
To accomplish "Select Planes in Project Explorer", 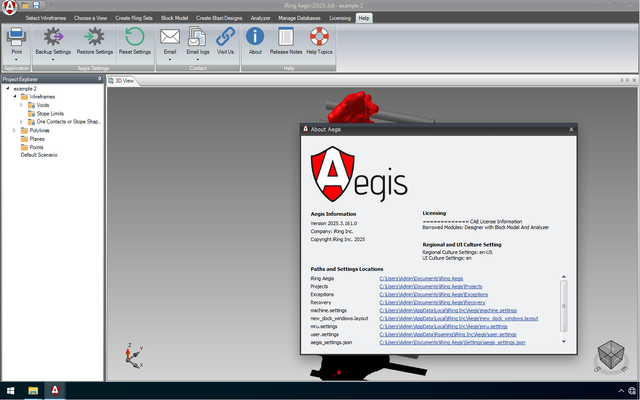I will click(x=37, y=139).
